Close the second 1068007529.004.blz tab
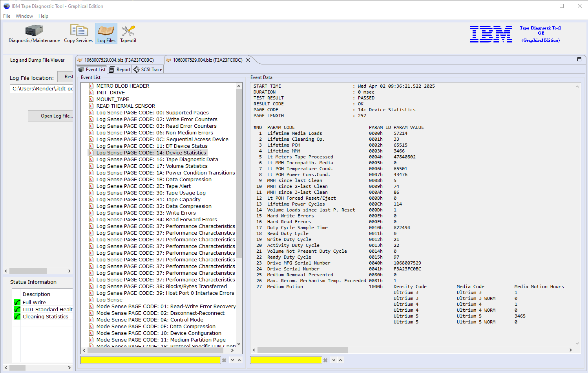The image size is (588, 373). coord(248,60)
